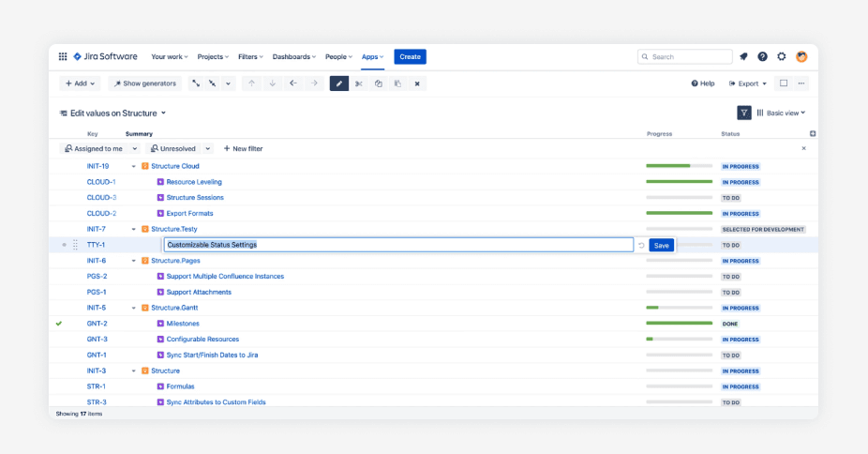Open the expand options dropdown arrow
This screenshot has height=454, width=868.
[228, 83]
